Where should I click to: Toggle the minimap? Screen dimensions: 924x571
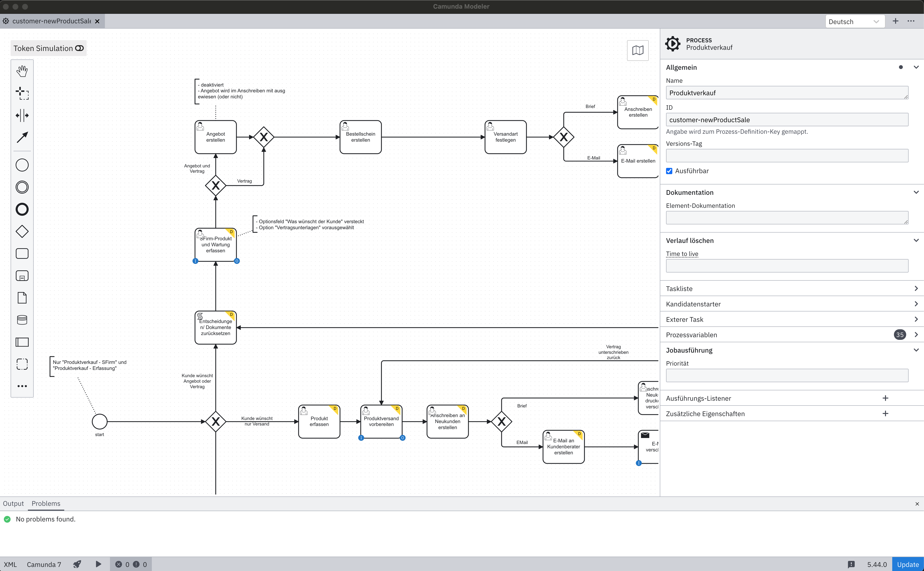click(638, 50)
